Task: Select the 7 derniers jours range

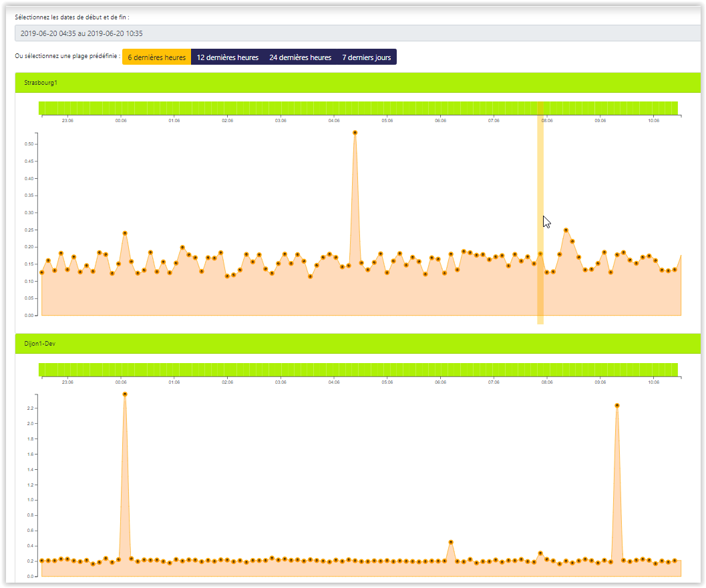Action: click(367, 57)
